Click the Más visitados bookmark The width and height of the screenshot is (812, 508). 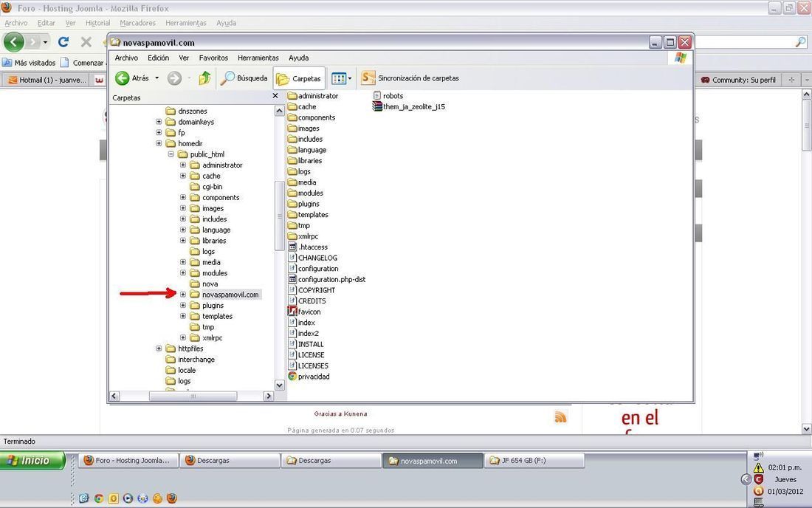(29, 63)
